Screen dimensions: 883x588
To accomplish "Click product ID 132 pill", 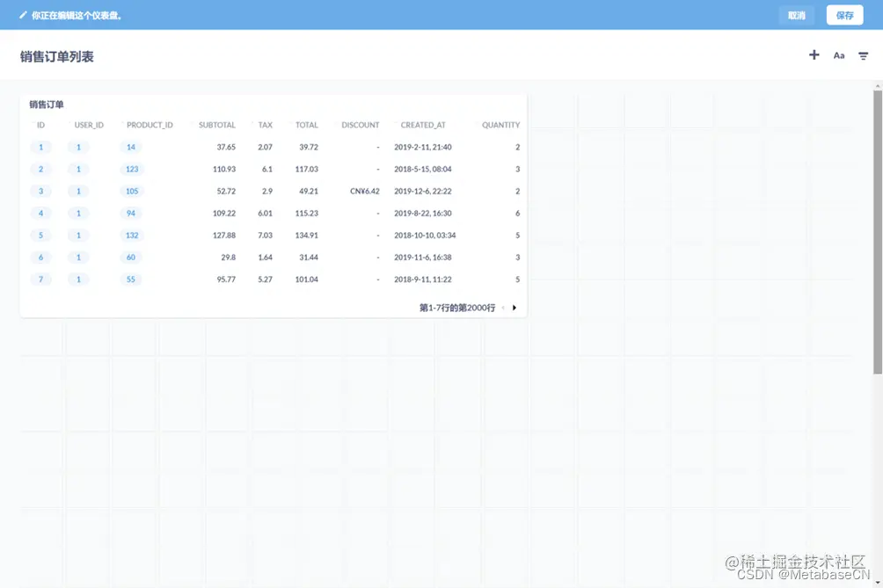I will tap(132, 236).
